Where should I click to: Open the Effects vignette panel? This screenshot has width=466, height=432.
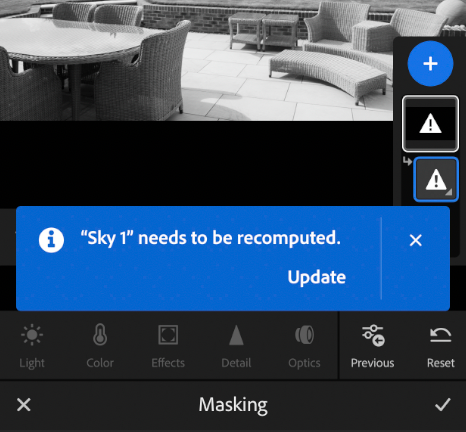pyautogui.click(x=168, y=346)
